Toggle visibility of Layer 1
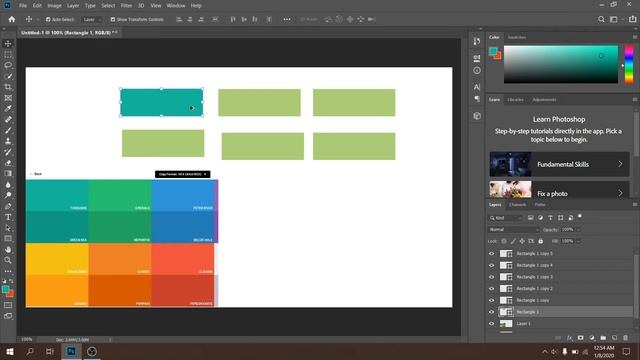The height and width of the screenshot is (360, 640). (x=491, y=324)
